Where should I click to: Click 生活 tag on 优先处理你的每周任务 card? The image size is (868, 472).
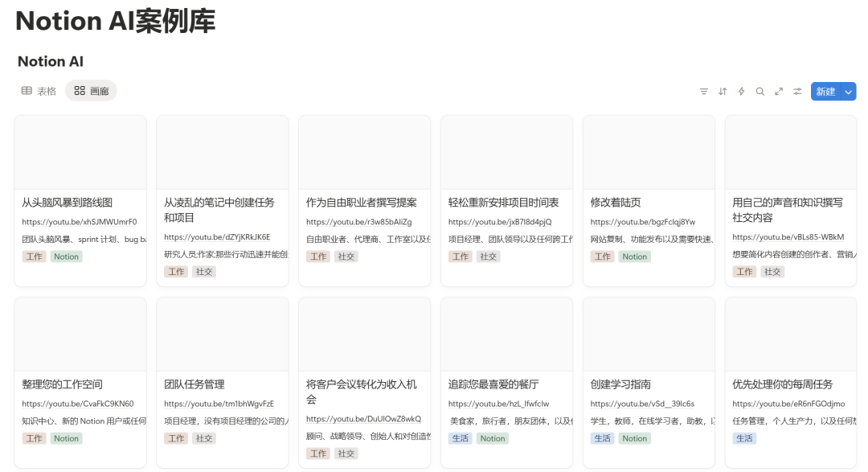click(x=744, y=438)
